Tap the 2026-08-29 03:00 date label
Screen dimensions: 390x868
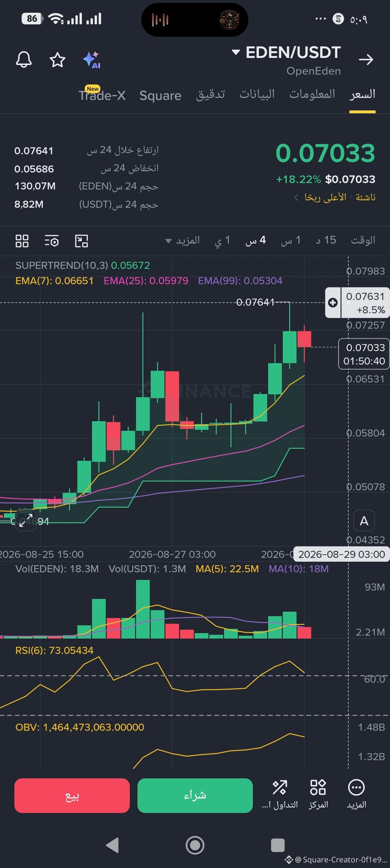click(x=341, y=554)
